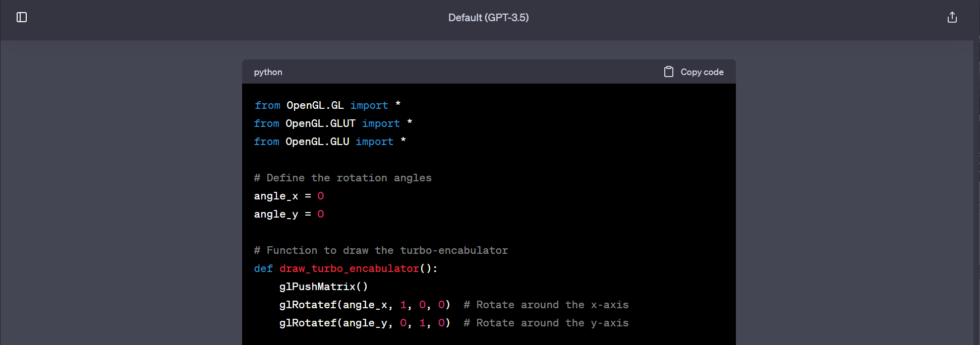Open the share chat icon
Screen dimensions: 980x345
(x=952, y=18)
